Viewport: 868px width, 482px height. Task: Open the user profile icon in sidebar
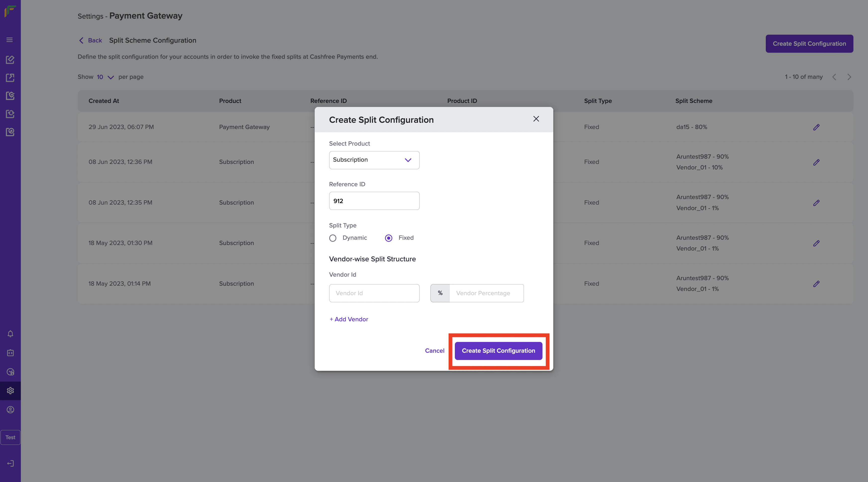(11, 410)
